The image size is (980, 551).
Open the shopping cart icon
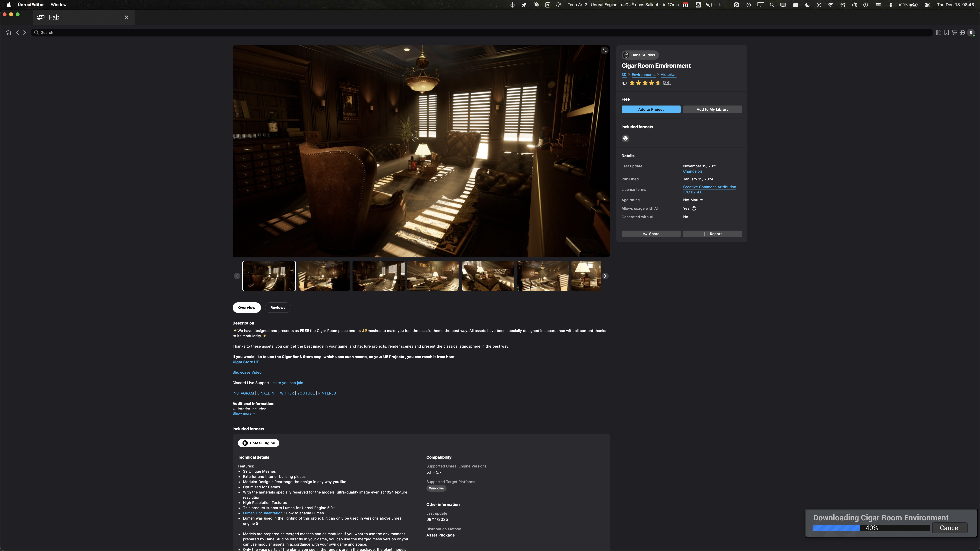pyautogui.click(x=955, y=33)
